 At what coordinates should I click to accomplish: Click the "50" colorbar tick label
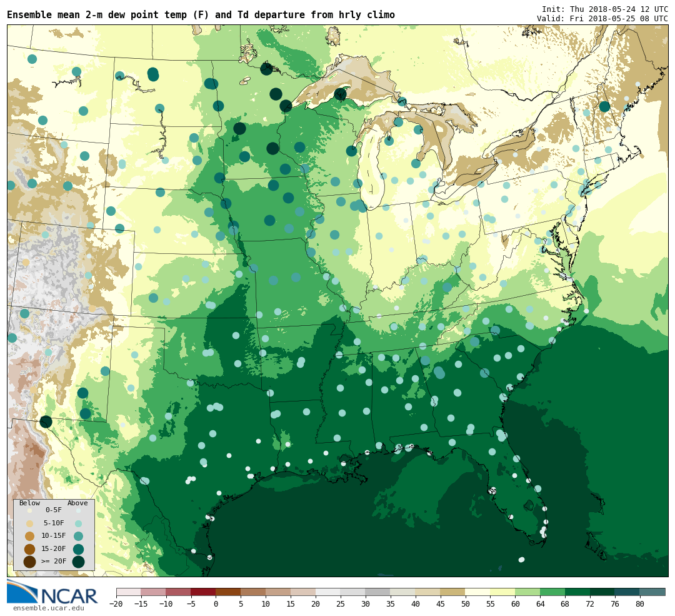point(466,604)
